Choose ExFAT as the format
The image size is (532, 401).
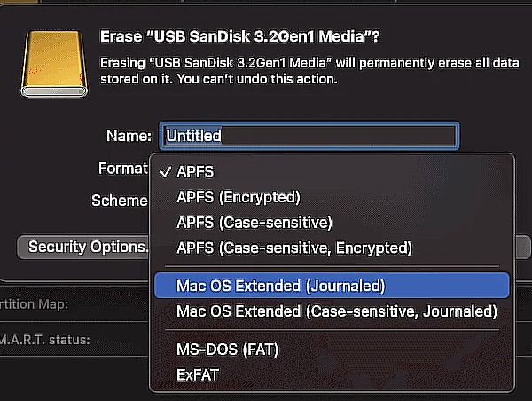click(x=198, y=374)
